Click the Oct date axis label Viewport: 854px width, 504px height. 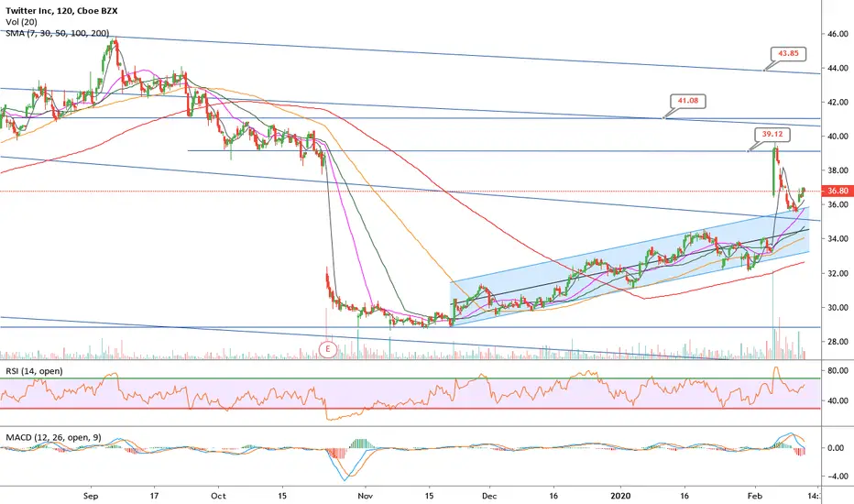click(x=218, y=496)
